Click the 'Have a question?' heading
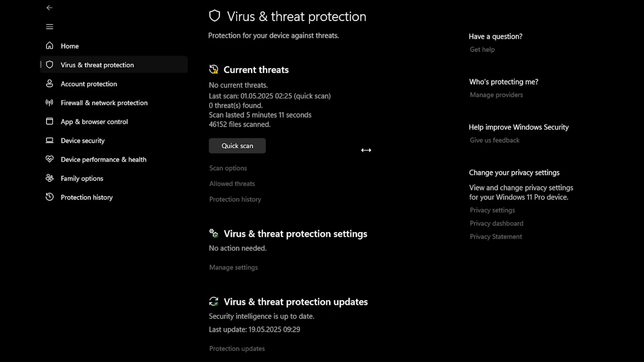This screenshot has width=644, height=362. [x=495, y=37]
